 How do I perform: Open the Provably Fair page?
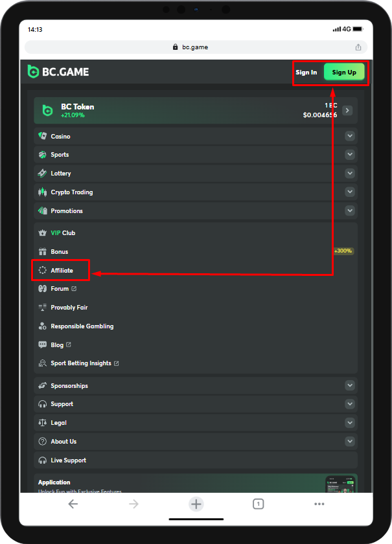tap(69, 308)
